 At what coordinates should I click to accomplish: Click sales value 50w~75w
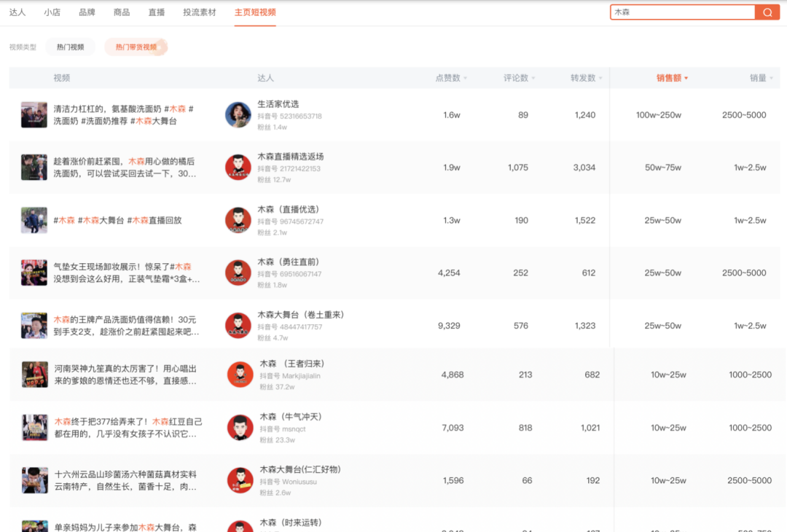click(663, 167)
